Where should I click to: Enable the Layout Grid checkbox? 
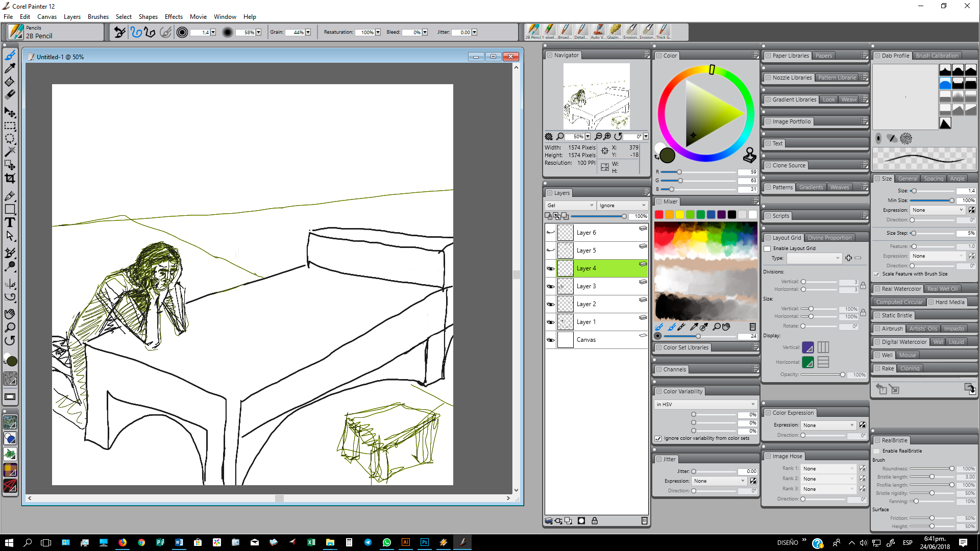click(x=767, y=248)
